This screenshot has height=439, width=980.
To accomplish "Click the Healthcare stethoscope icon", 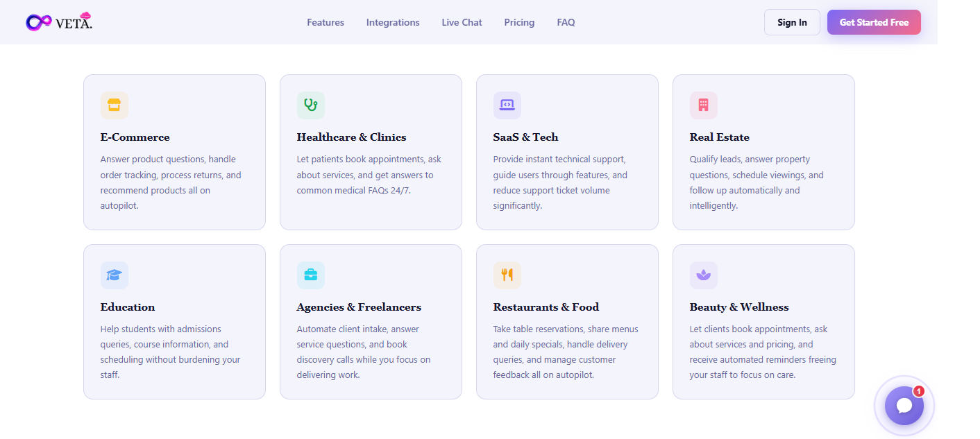I will pyautogui.click(x=311, y=105).
